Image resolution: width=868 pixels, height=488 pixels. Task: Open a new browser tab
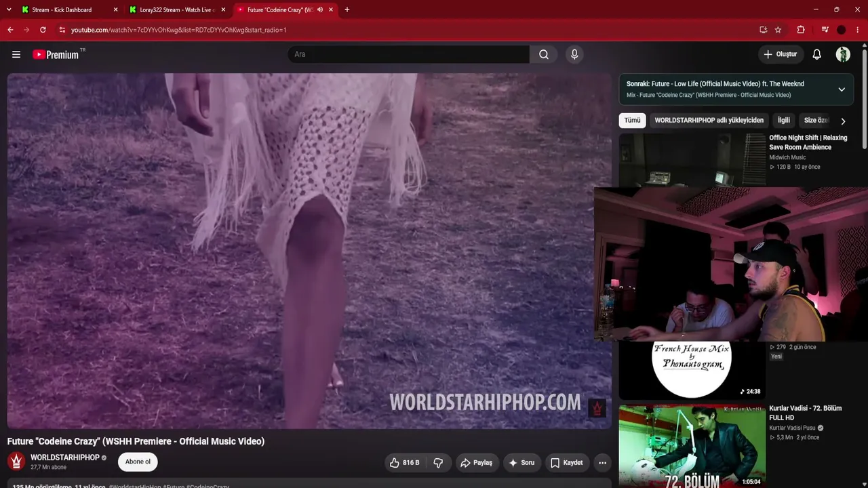click(x=347, y=9)
